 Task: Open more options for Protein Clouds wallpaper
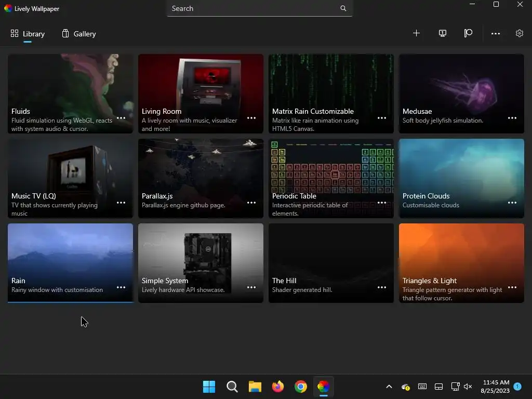(x=512, y=203)
